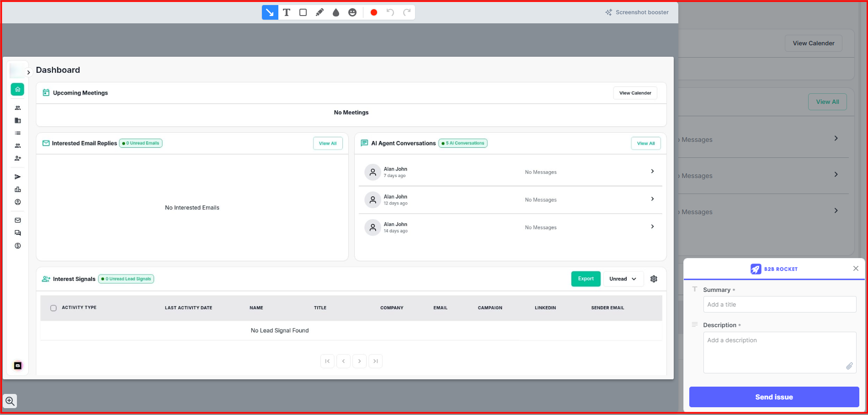Undo the last annotation
The width and height of the screenshot is (868, 415).
390,12
